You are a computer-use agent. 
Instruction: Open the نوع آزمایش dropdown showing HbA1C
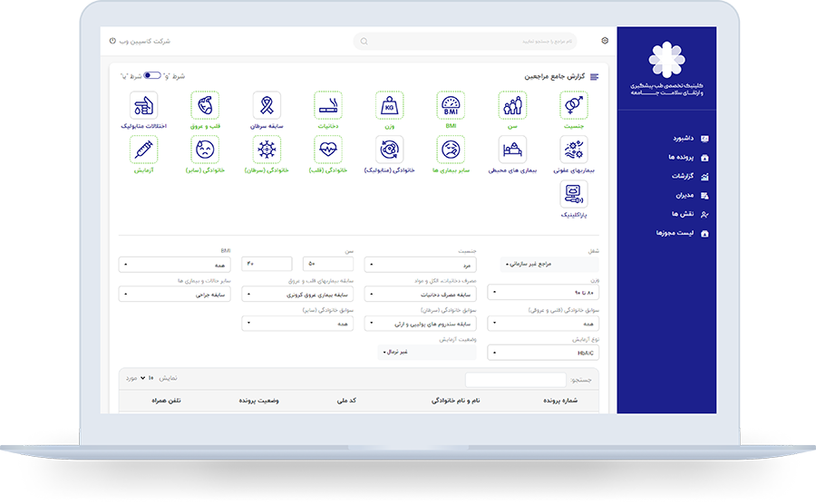coord(543,352)
